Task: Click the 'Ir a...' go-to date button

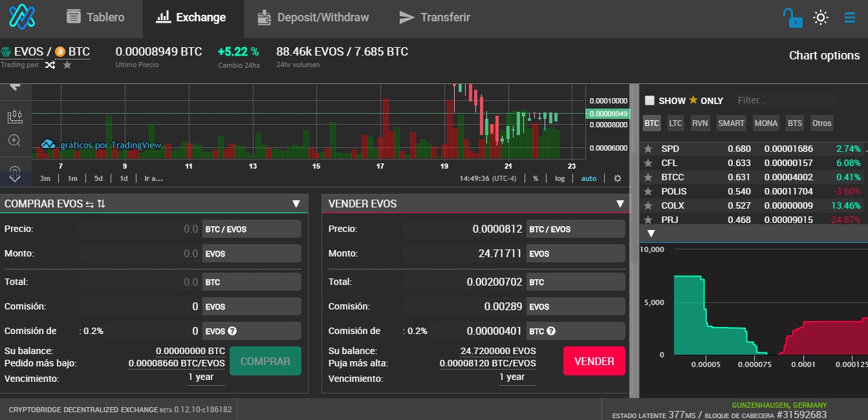Action: (x=153, y=178)
